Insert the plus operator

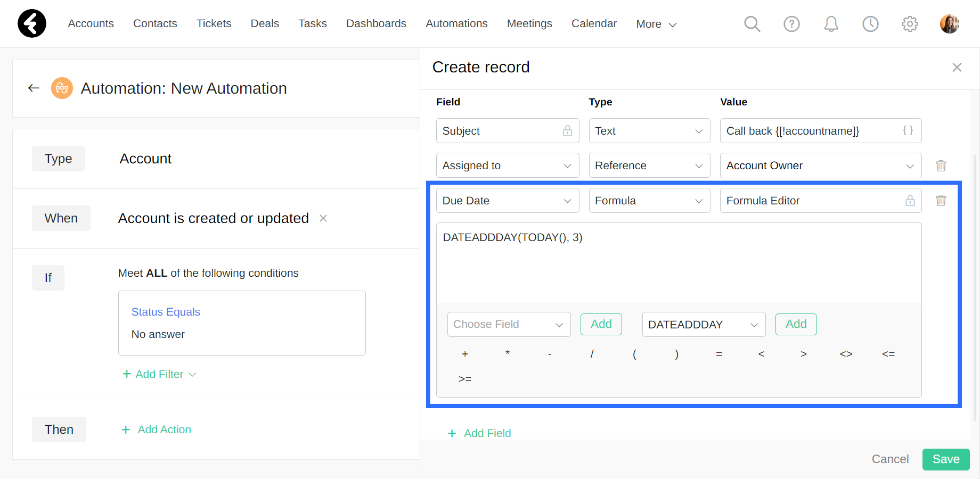465,354
